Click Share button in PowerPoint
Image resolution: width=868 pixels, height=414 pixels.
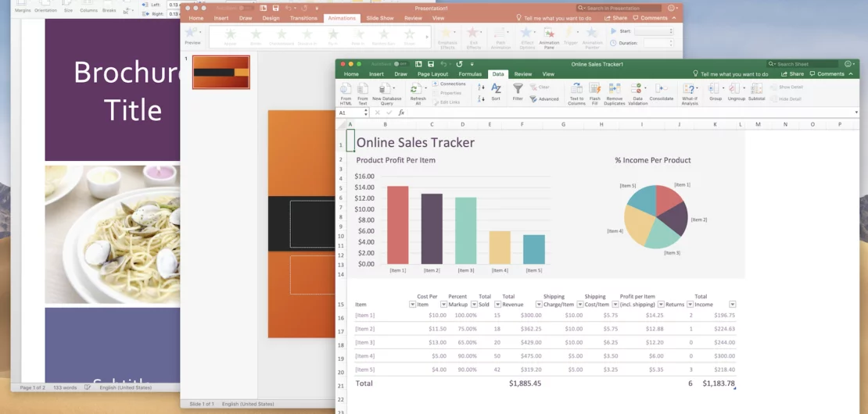click(615, 18)
